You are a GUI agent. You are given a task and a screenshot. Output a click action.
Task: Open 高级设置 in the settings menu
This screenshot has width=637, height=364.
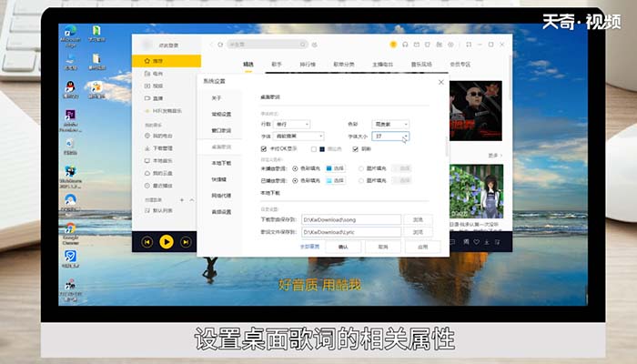coord(221,212)
